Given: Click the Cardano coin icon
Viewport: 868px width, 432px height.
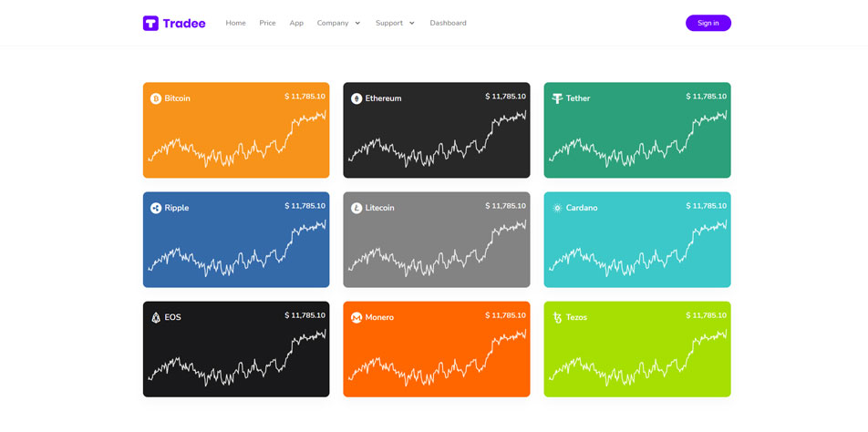Looking at the screenshot, I should click(557, 208).
